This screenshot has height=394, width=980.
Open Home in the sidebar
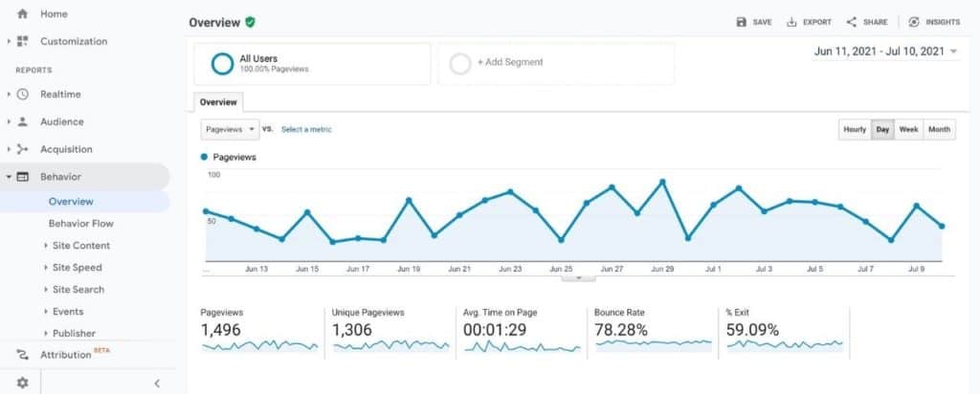pos(54,13)
